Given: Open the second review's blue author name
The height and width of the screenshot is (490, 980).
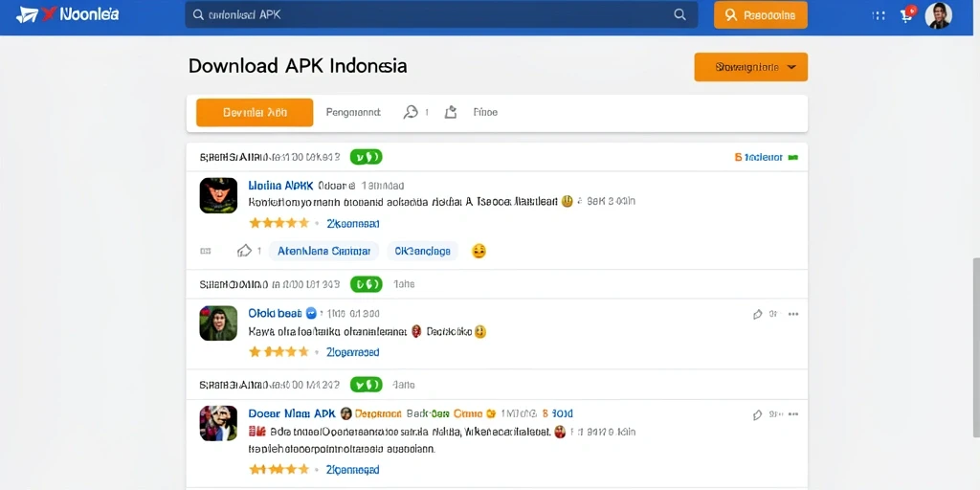Looking at the screenshot, I should (275, 313).
